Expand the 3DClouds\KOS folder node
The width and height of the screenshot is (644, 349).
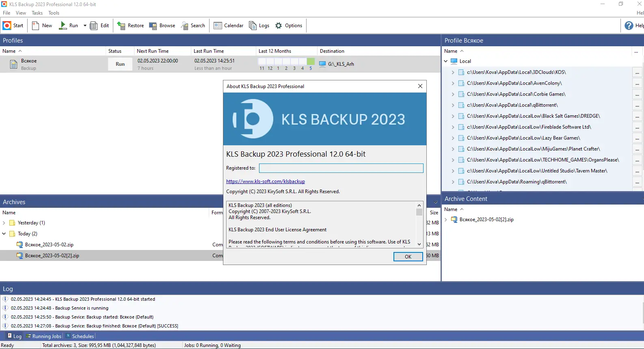453,72
